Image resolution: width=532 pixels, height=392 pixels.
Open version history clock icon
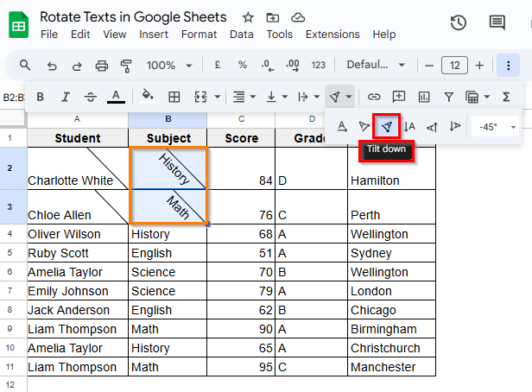coord(459,23)
